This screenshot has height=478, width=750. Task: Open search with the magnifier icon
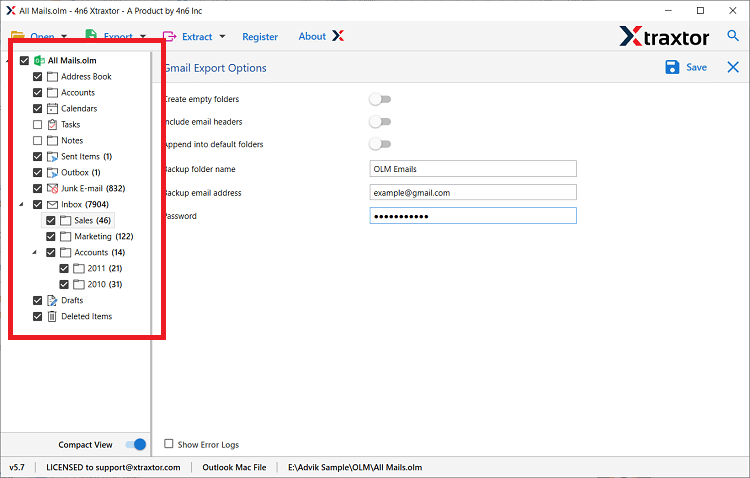click(732, 35)
